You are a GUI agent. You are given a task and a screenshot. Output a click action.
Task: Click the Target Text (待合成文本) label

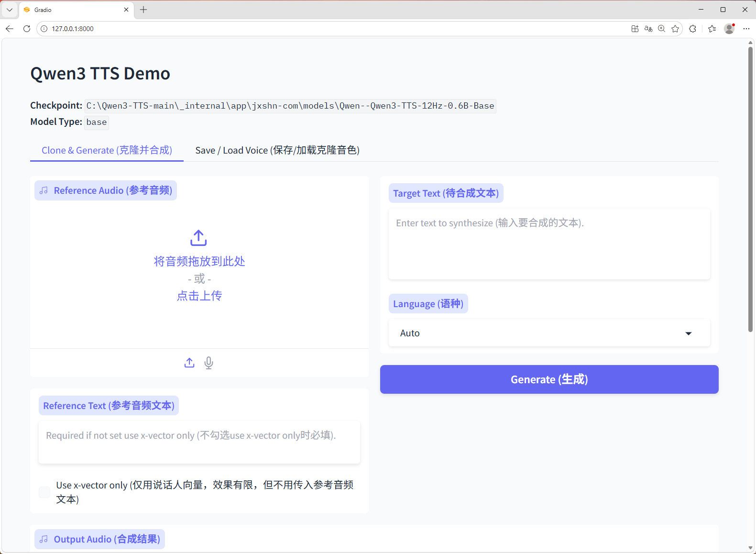[x=446, y=193]
